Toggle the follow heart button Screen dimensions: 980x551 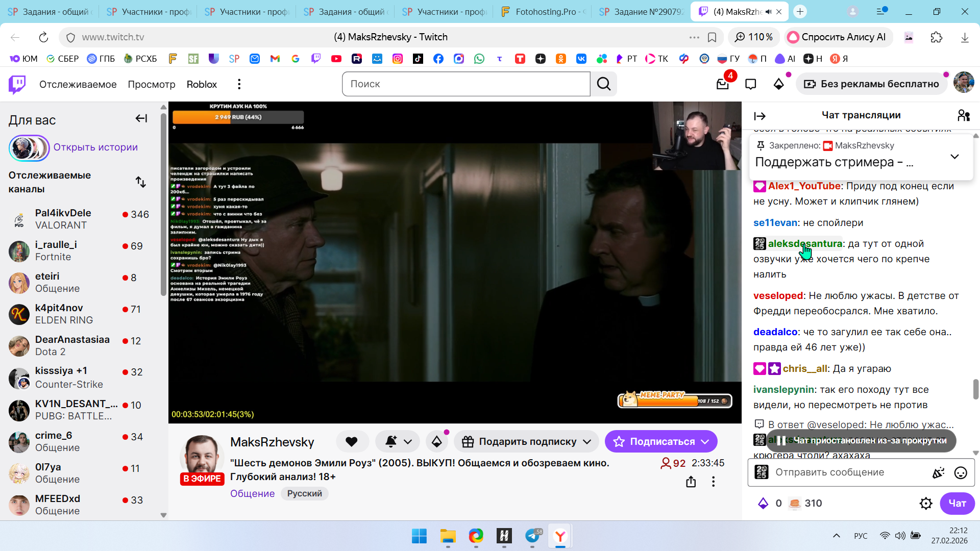coord(351,442)
